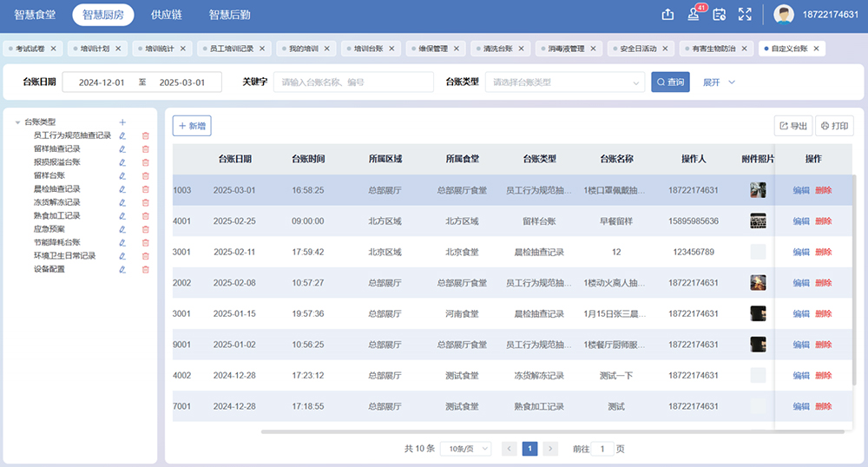
Task: Collapse the 台账类型 tree node
Action: pos(17,122)
